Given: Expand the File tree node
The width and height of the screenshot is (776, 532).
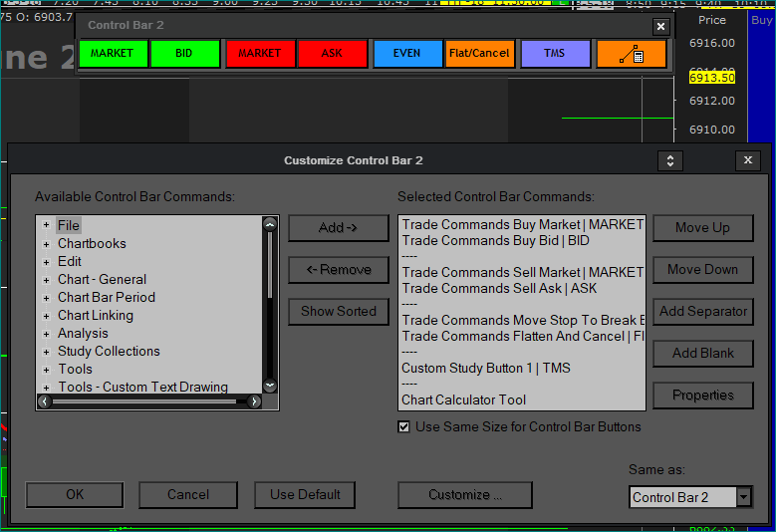Looking at the screenshot, I should [x=46, y=225].
